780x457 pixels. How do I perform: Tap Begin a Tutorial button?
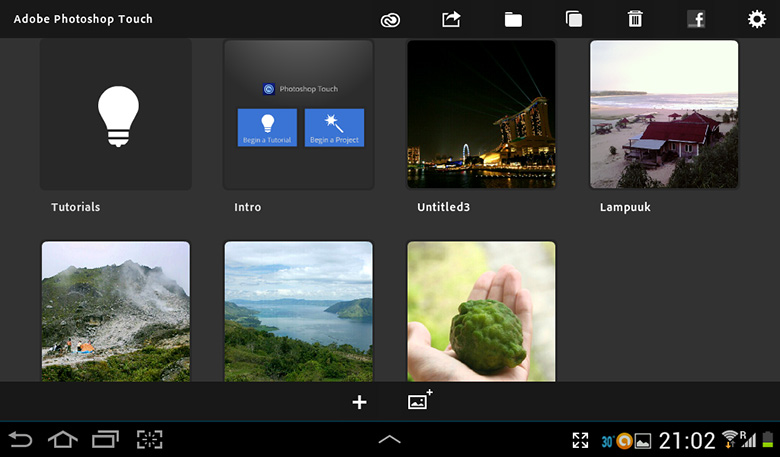(x=267, y=128)
